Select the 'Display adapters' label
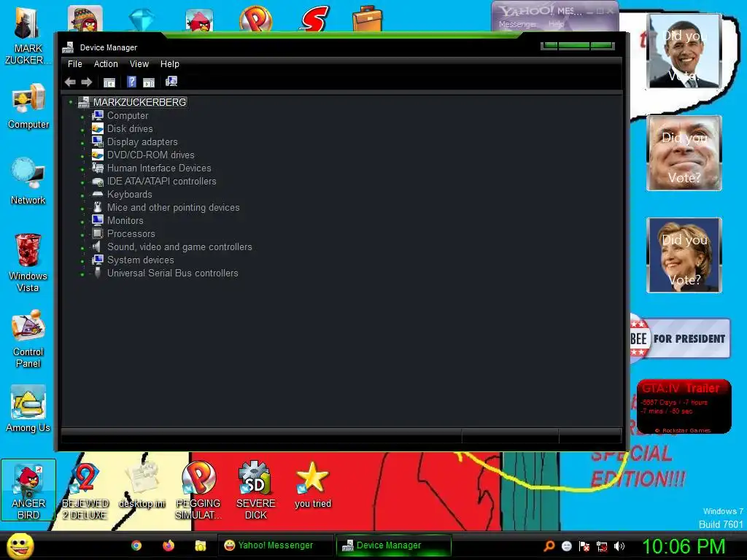The width and height of the screenshot is (747, 560). [x=142, y=141]
